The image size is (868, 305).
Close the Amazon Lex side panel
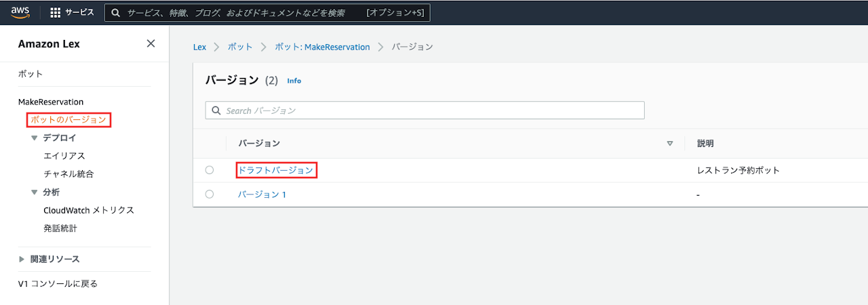coord(151,43)
